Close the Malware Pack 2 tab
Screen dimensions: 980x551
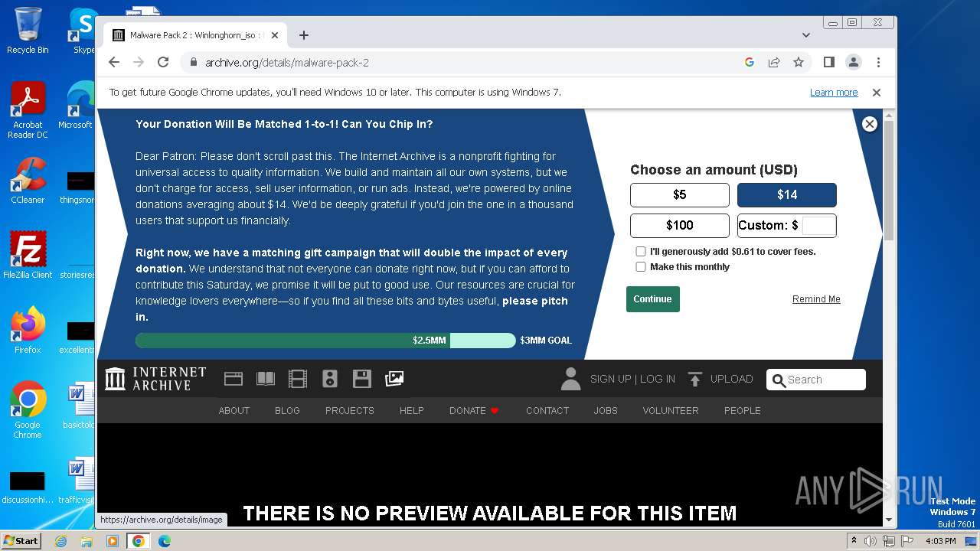(275, 35)
